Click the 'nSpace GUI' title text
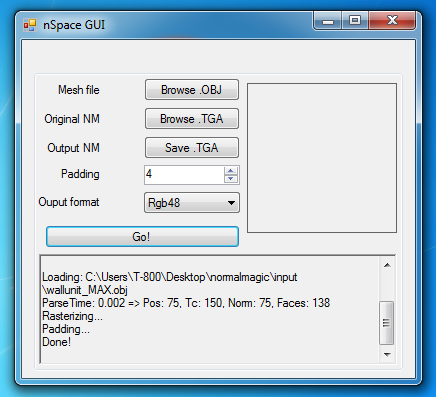Screen dimensions: 436x397 click(x=74, y=25)
